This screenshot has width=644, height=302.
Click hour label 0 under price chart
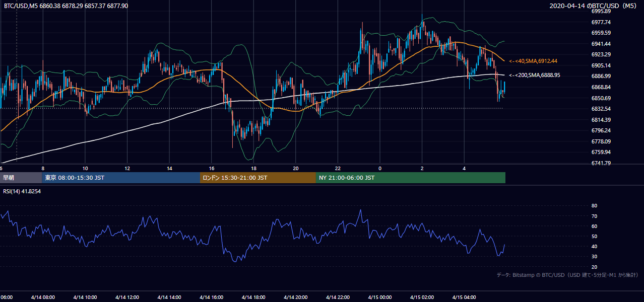(x=380, y=168)
